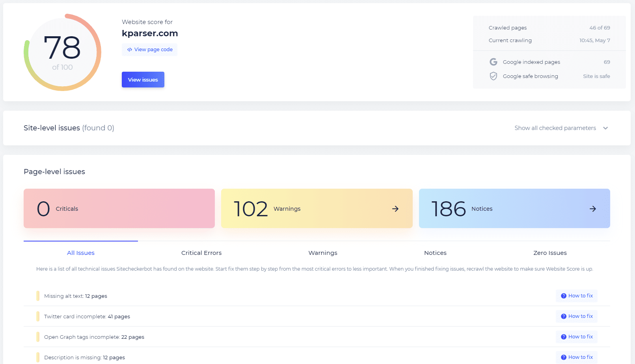Screen dimensions: 635x364
Task: Click yellow severity marker beside Missing alt text
Action: pos(38,296)
